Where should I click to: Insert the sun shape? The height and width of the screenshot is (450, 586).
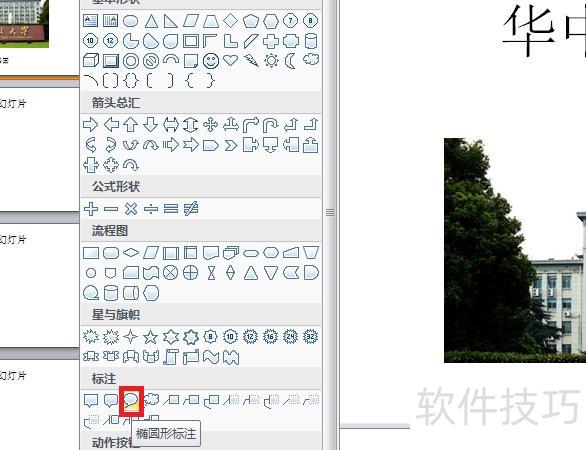[271, 61]
